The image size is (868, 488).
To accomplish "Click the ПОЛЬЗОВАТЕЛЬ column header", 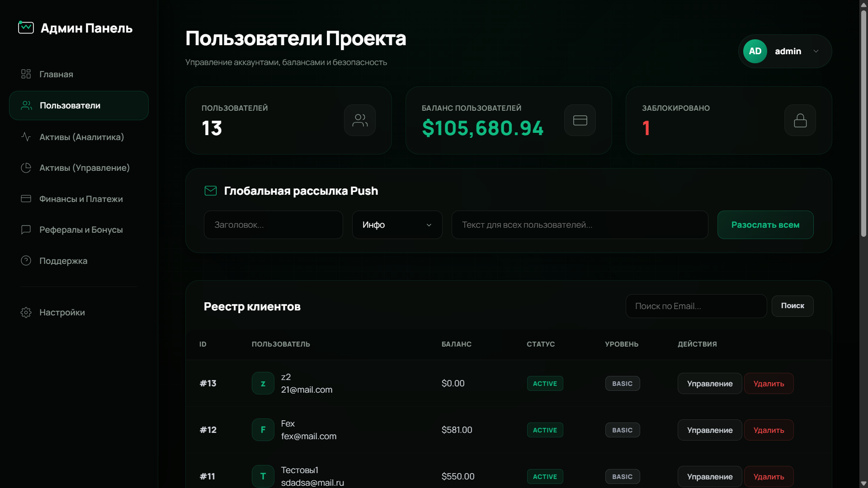I will pyautogui.click(x=281, y=344).
